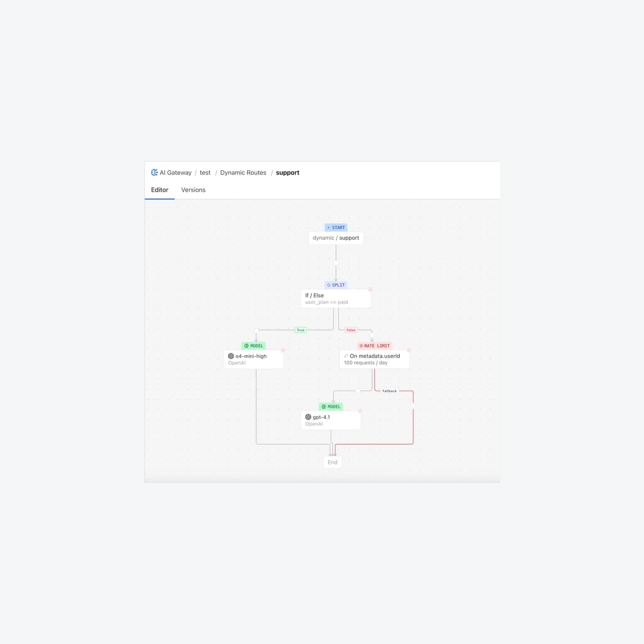
Task: Select the Fallback edge label
Action: click(390, 391)
